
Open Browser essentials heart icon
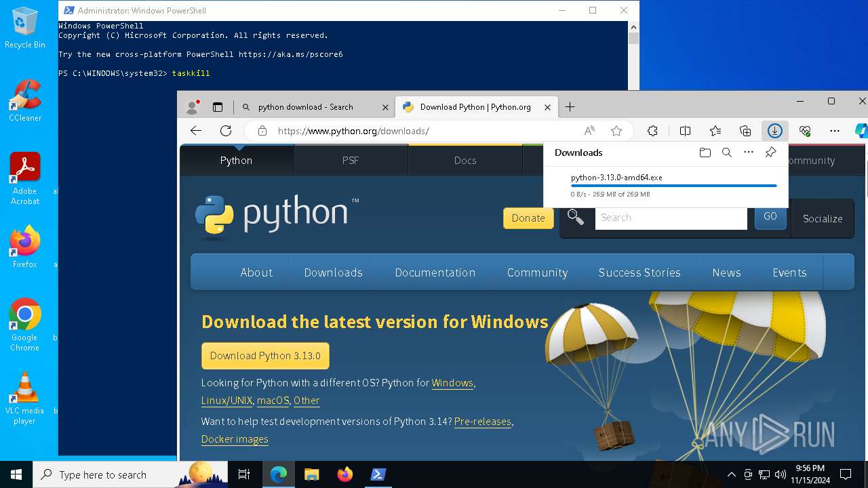pos(805,131)
